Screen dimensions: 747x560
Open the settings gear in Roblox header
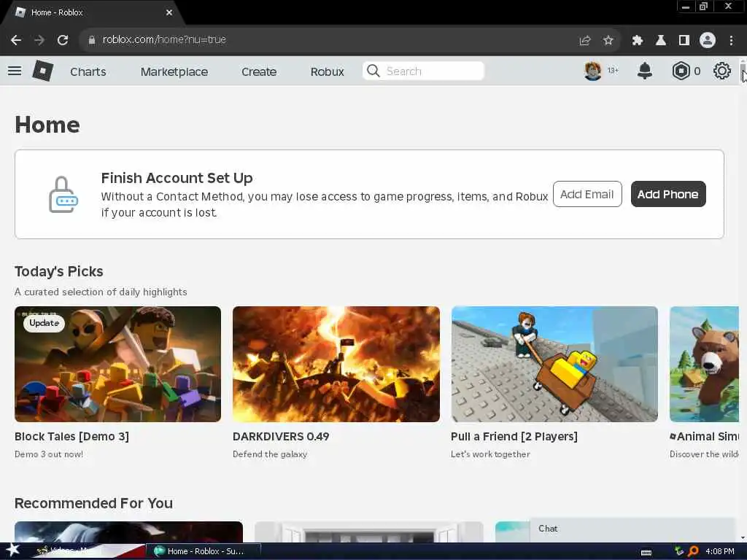(x=721, y=71)
